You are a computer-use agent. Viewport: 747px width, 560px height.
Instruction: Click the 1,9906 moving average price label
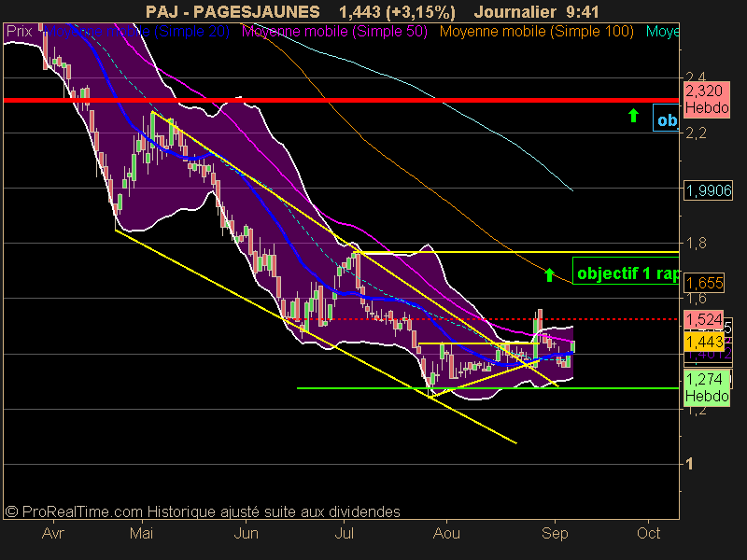[x=709, y=190]
